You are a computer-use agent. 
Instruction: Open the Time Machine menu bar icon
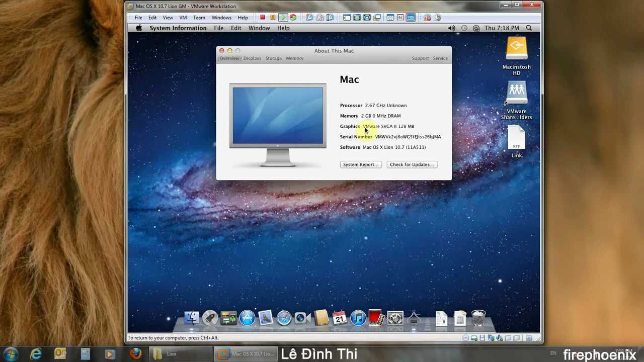[x=464, y=28]
